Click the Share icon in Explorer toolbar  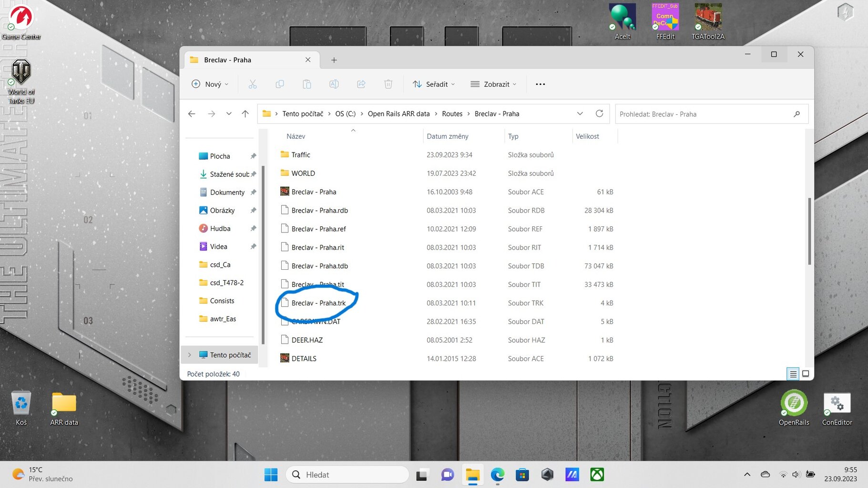pos(361,84)
